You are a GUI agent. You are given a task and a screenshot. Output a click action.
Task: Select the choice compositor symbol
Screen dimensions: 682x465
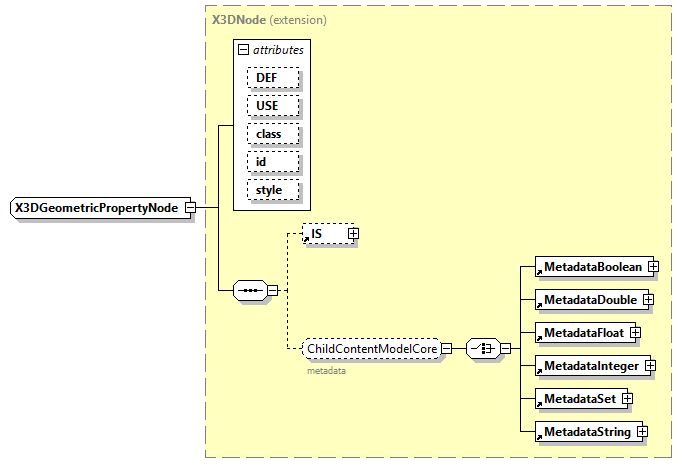tap(483, 348)
